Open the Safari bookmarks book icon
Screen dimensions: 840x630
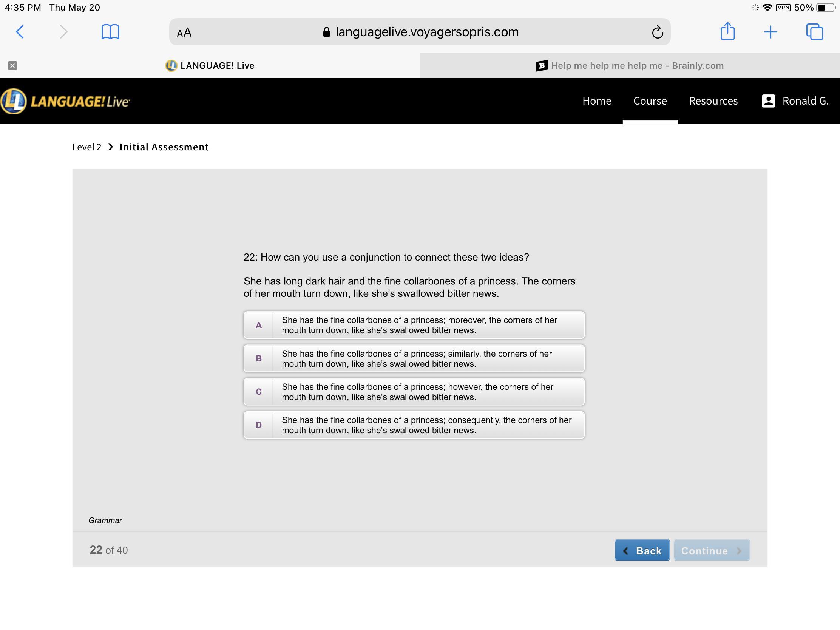[110, 31]
